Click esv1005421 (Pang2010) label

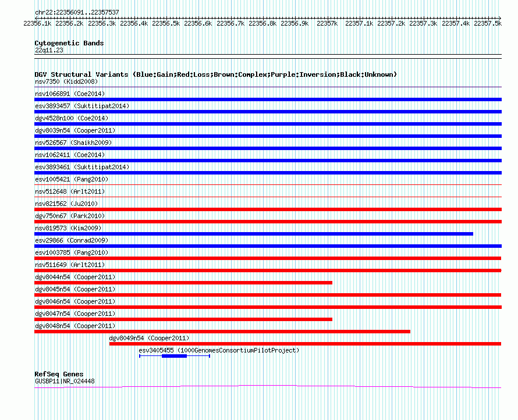coord(72,179)
